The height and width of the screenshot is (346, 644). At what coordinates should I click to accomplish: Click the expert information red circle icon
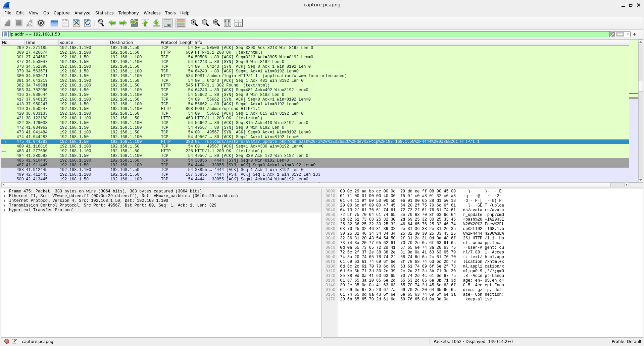(x=6, y=341)
